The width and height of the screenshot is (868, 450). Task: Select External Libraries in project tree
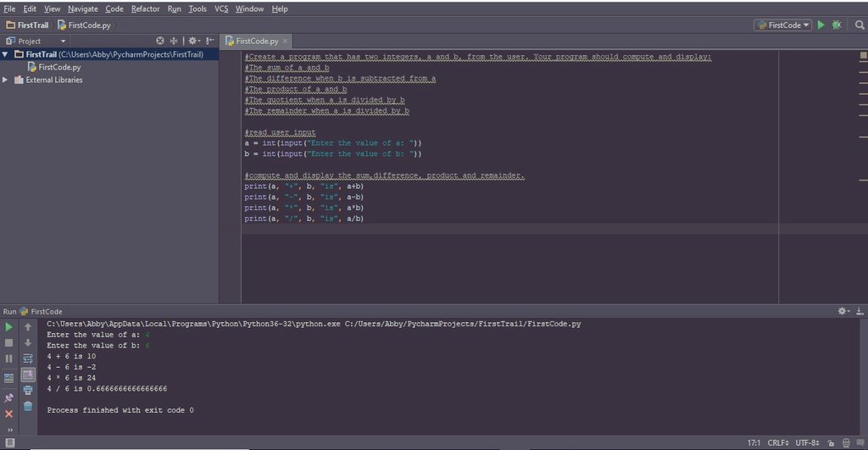tap(48, 80)
